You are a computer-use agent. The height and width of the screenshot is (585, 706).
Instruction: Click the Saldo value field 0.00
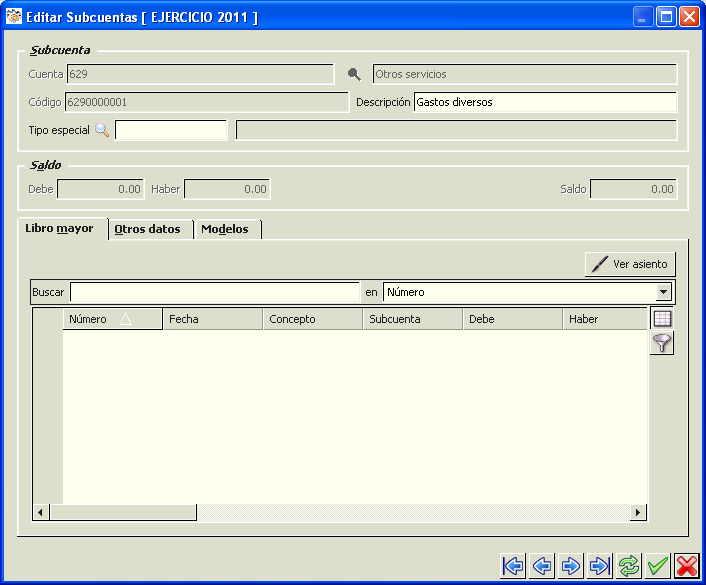point(634,189)
